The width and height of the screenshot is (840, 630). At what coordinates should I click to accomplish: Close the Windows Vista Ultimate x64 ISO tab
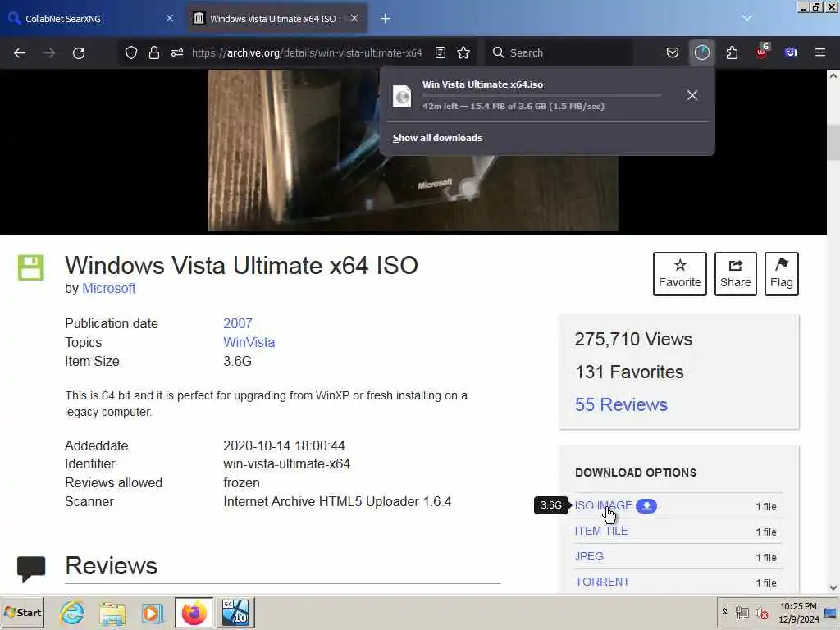point(354,19)
